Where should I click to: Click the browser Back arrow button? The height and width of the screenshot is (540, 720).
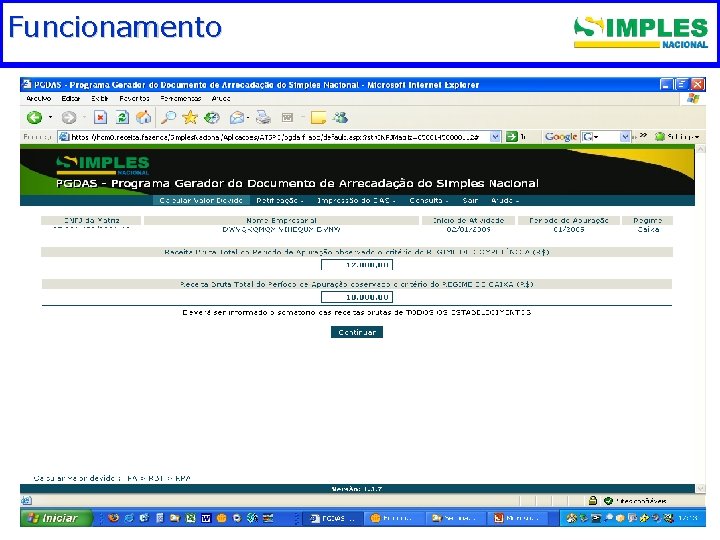coord(34,118)
